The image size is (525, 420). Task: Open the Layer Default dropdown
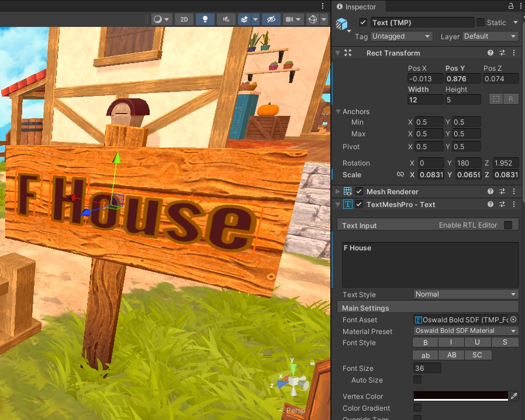coord(490,36)
